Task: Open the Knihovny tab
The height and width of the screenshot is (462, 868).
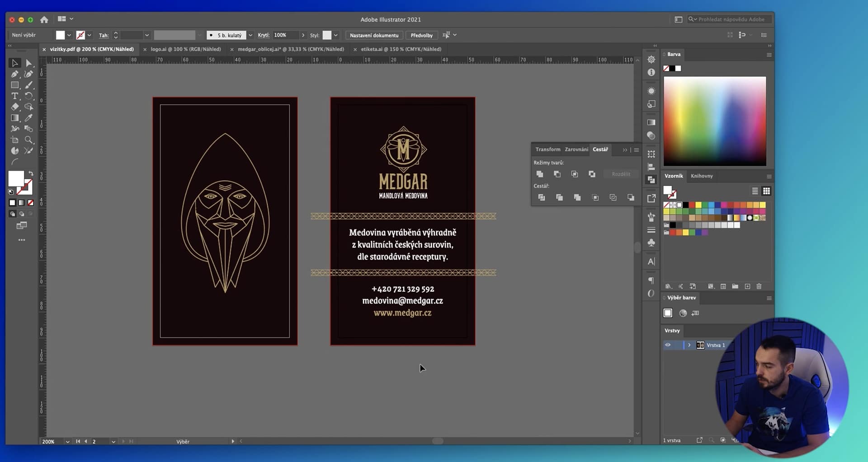Action: [x=702, y=176]
